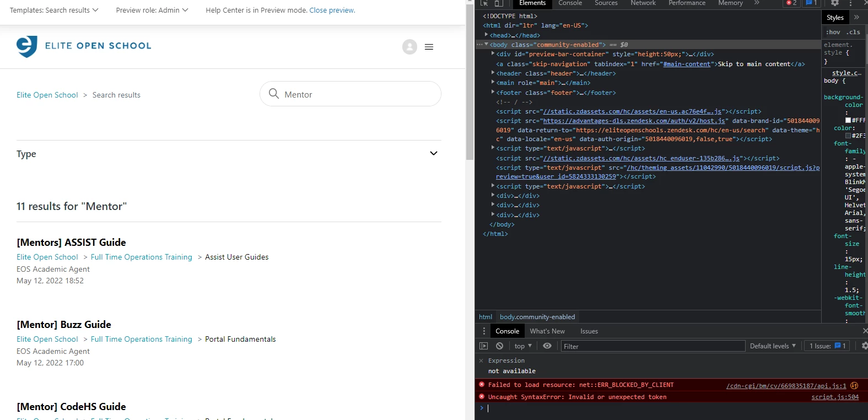
Task: Open console settings gear icon
Action: (864, 346)
